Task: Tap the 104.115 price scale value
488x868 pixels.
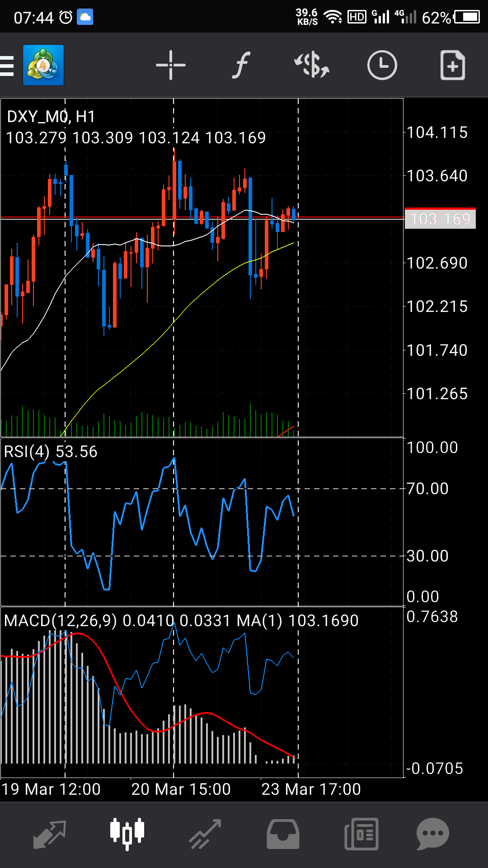Action: click(437, 132)
